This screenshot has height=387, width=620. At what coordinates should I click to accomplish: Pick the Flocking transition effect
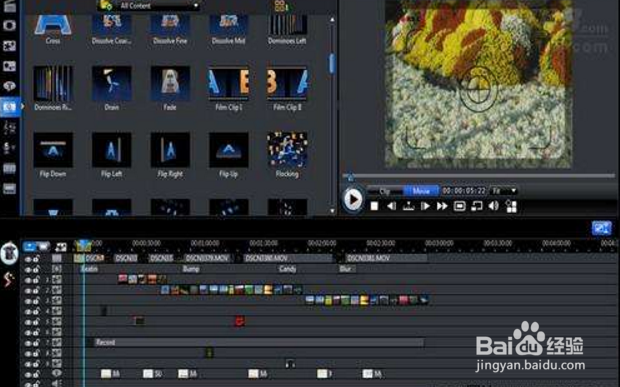[x=287, y=150]
